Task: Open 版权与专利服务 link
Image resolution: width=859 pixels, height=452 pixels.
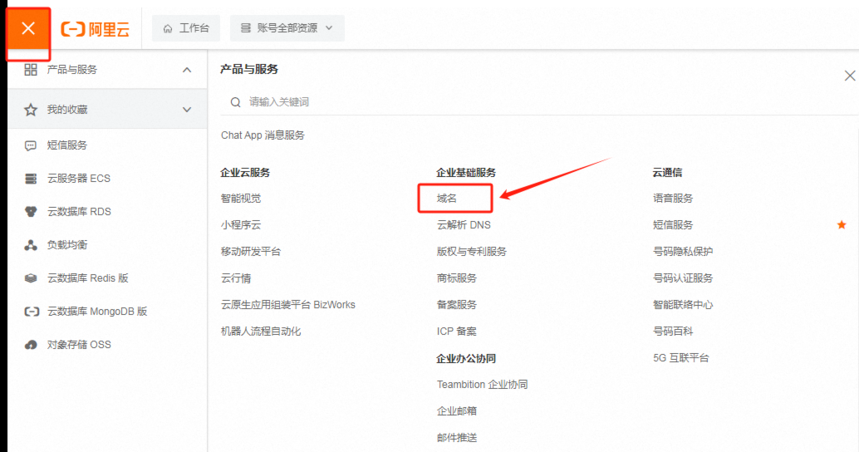Action: coord(472,251)
